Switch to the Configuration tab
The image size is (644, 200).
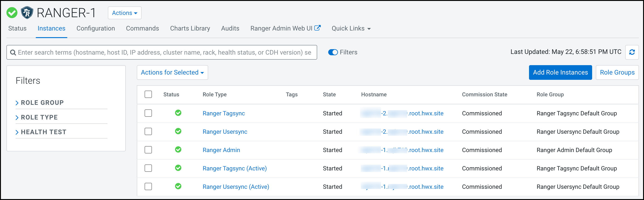tap(95, 28)
